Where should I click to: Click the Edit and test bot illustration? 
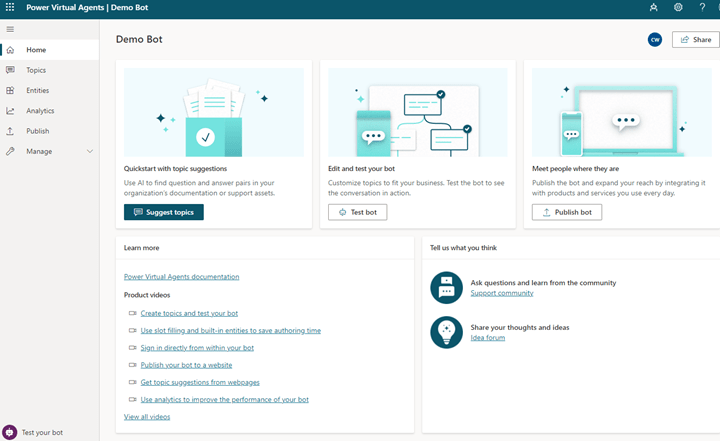coord(418,113)
